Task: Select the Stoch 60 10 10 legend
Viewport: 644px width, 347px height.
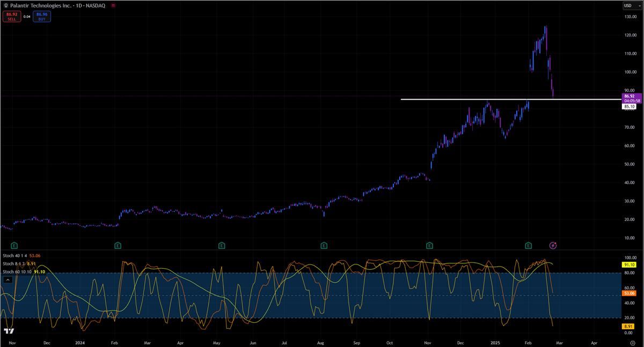Action: tap(23, 272)
